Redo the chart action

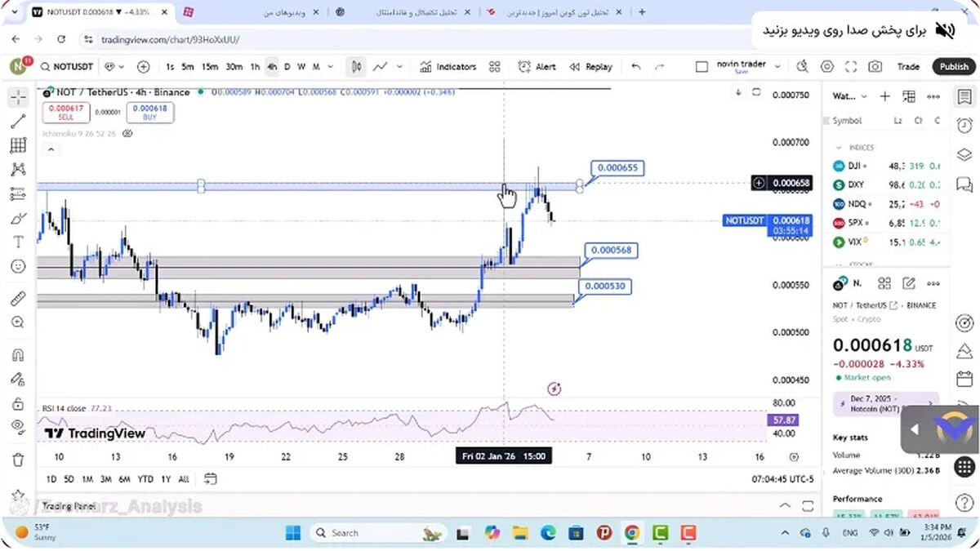pos(660,67)
